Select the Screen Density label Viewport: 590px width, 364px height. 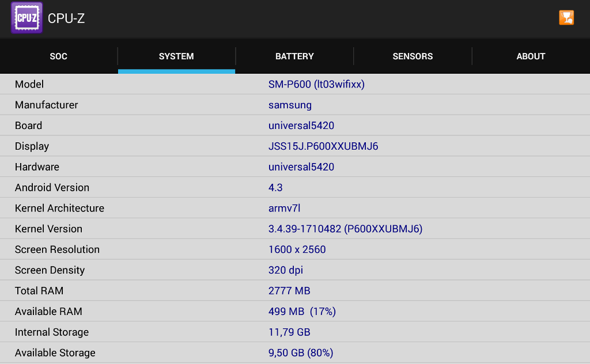click(x=50, y=270)
